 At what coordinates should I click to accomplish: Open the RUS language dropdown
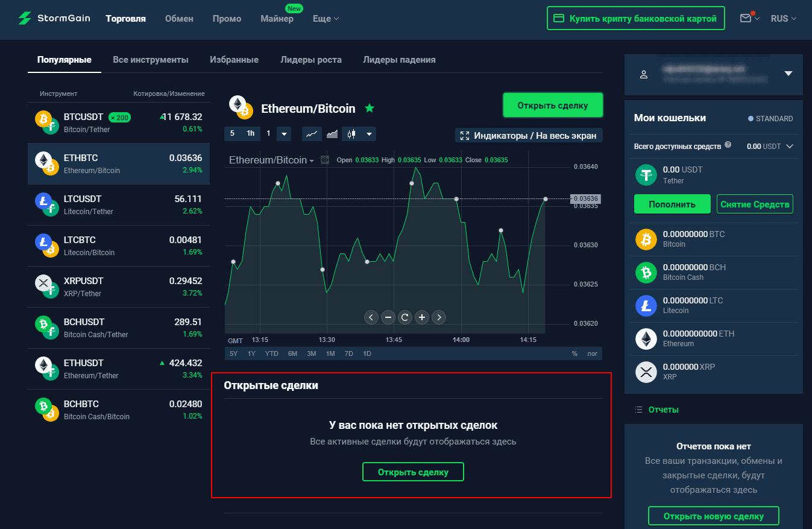(x=784, y=19)
